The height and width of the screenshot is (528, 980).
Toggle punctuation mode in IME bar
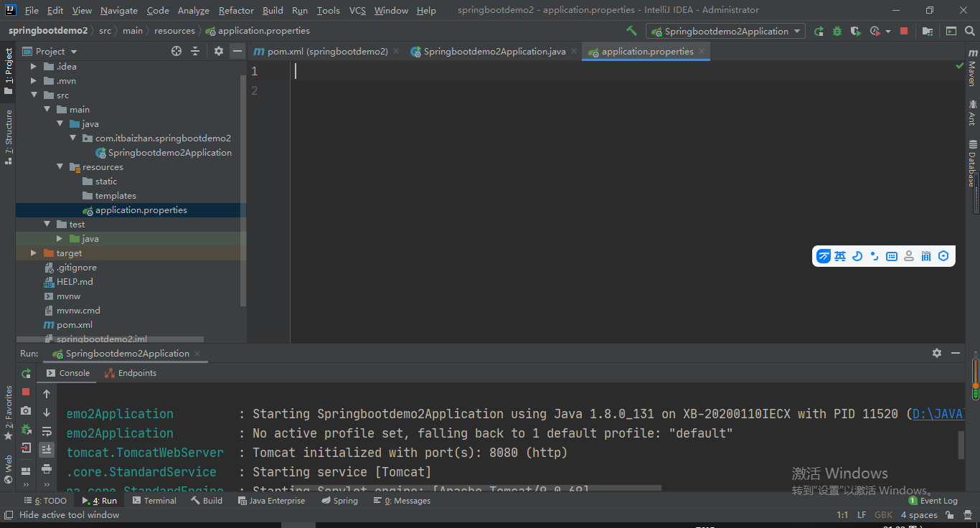[875, 256]
